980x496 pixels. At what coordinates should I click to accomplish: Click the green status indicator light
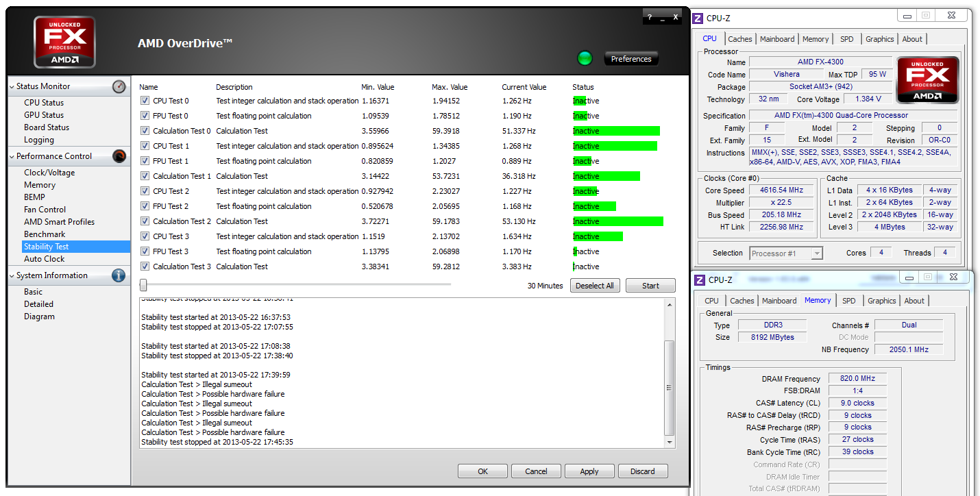(x=585, y=58)
